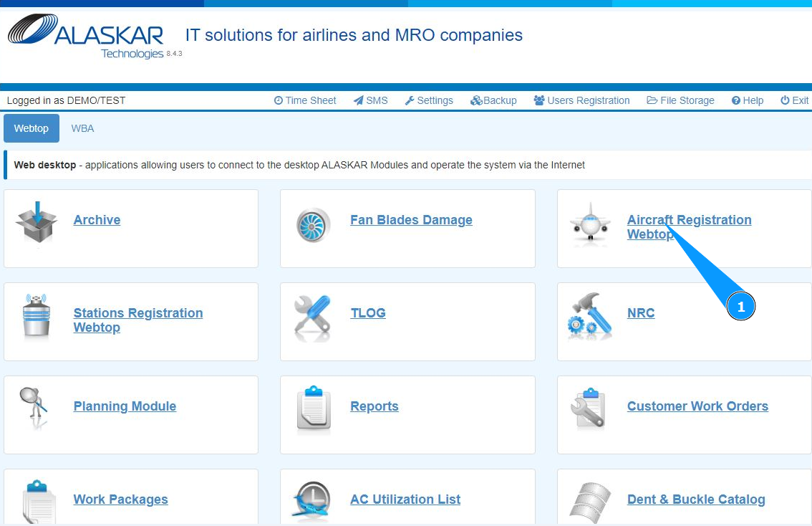Click the version number 8.4.3
The height and width of the screenshot is (526, 812).
174,53
